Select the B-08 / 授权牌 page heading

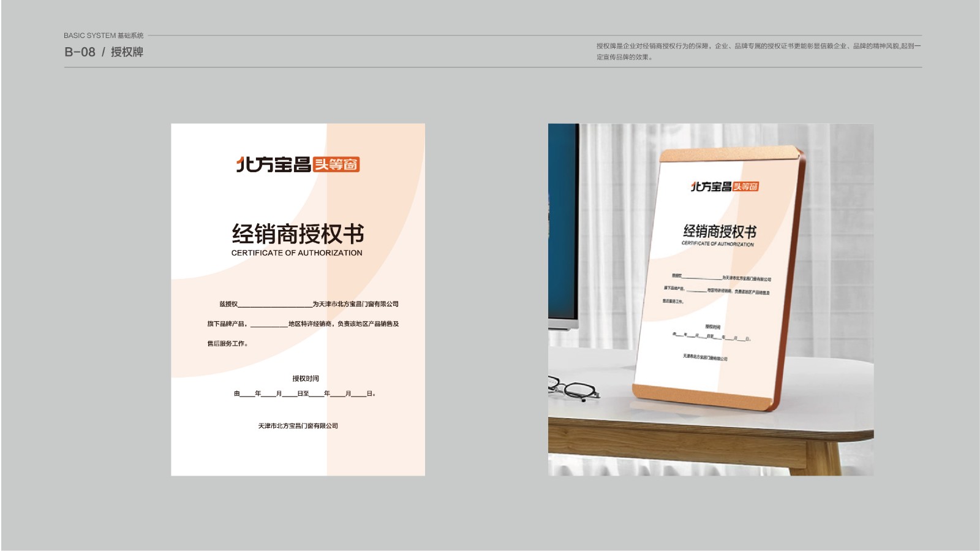coord(104,52)
